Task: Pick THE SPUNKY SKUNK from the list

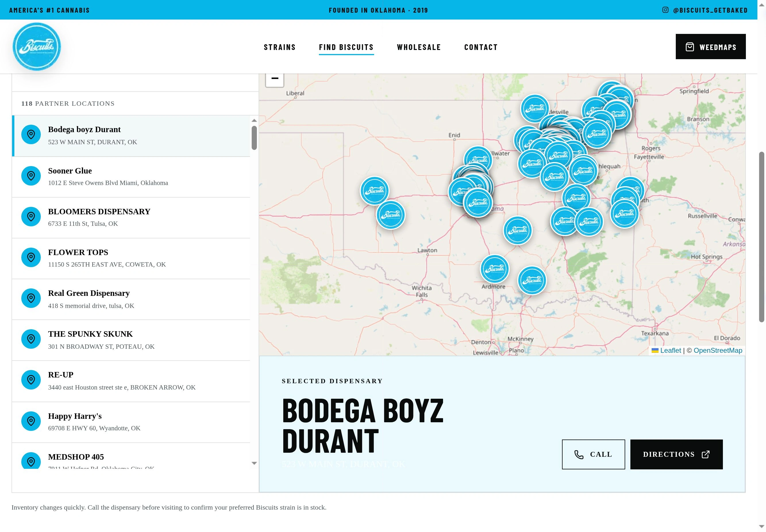Action: point(131,340)
